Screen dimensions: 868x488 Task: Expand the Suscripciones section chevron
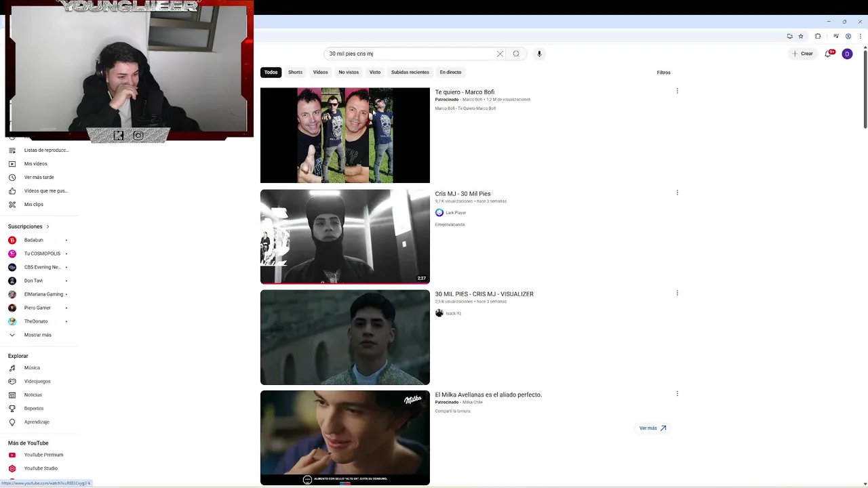pyautogui.click(x=47, y=226)
